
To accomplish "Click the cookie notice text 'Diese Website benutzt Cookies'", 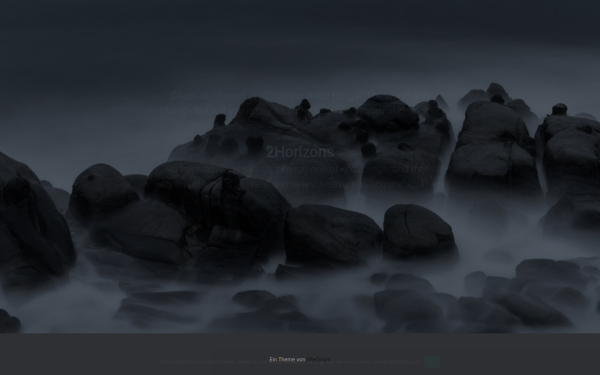I will [196, 362].
